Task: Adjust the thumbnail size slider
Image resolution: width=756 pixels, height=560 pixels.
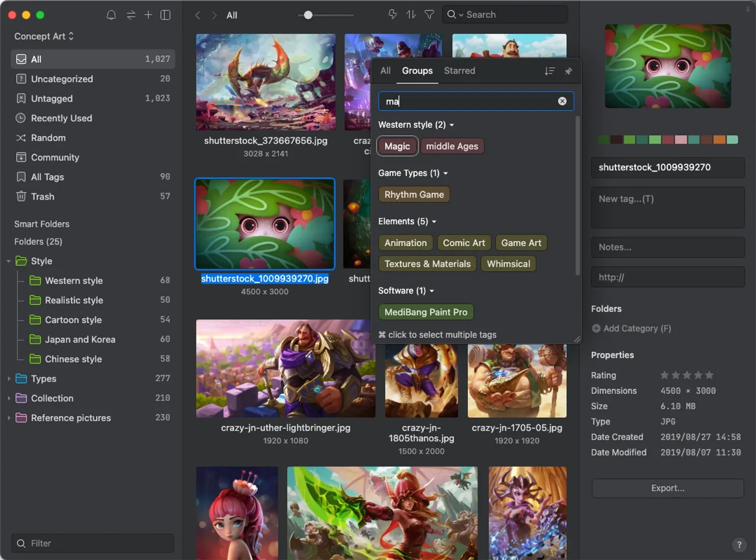Action: pyautogui.click(x=308, y=15)
